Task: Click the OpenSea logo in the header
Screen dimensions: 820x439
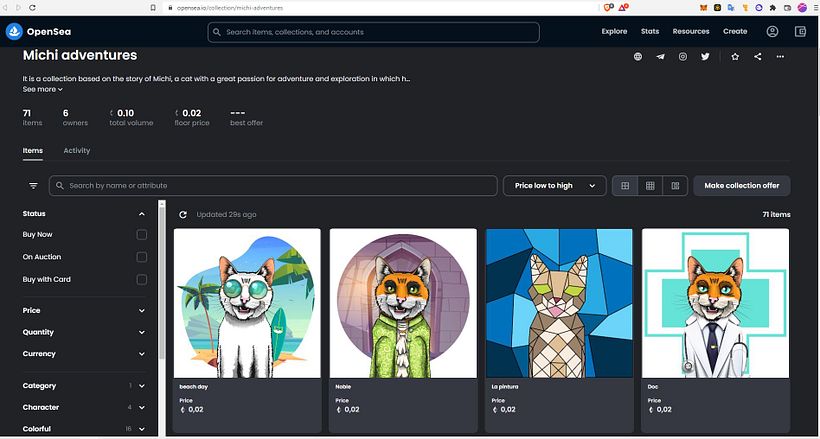Action: [38, 32]
